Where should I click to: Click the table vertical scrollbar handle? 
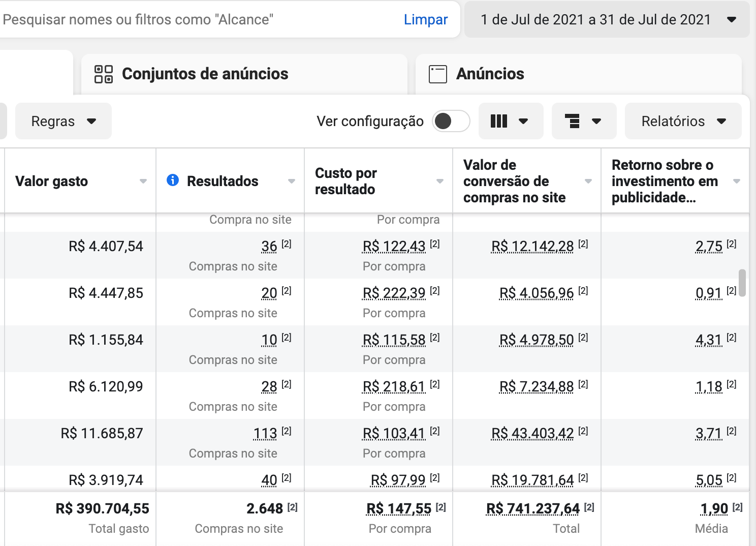click(742, 283)
